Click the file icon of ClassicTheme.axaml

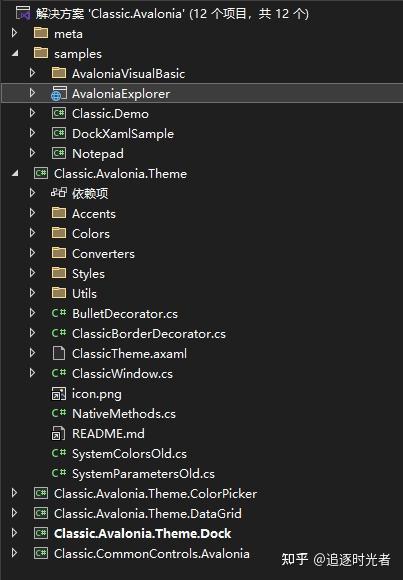pyautogui.click(x=59, y=353)
